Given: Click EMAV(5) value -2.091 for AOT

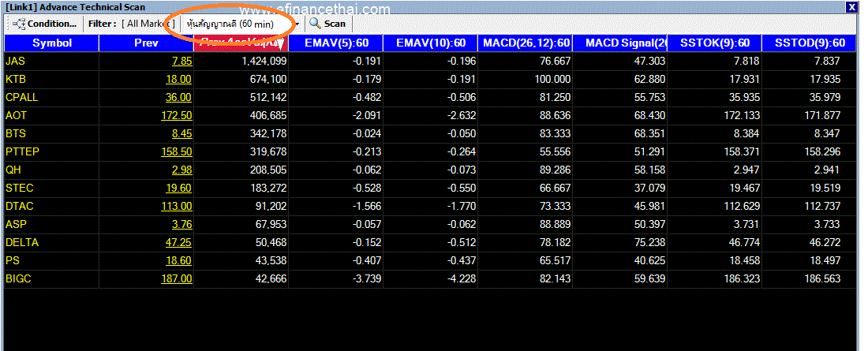Looking at the screenshot, I should click(367, 116).
